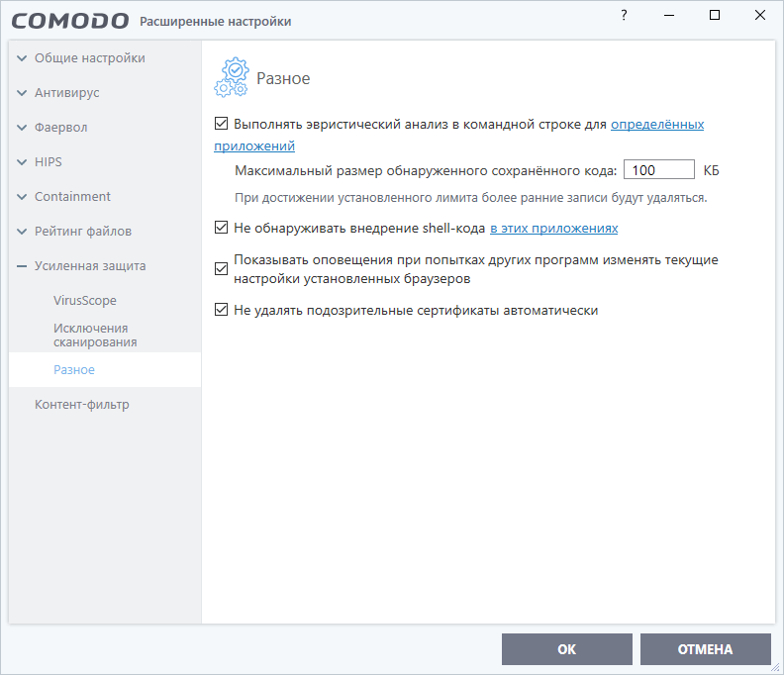This screenshot has height=675, width=784.
Task: Click the OK button
Action: click(x=566, y=649)
